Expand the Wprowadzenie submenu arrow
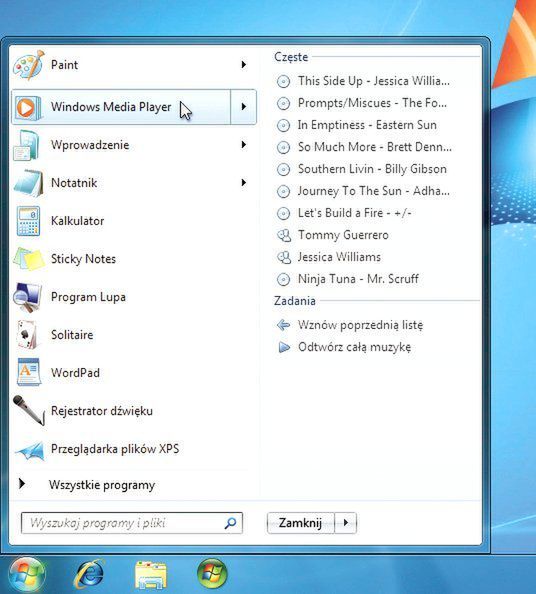This screenshot has height=594, width=536. click(244, 145)
